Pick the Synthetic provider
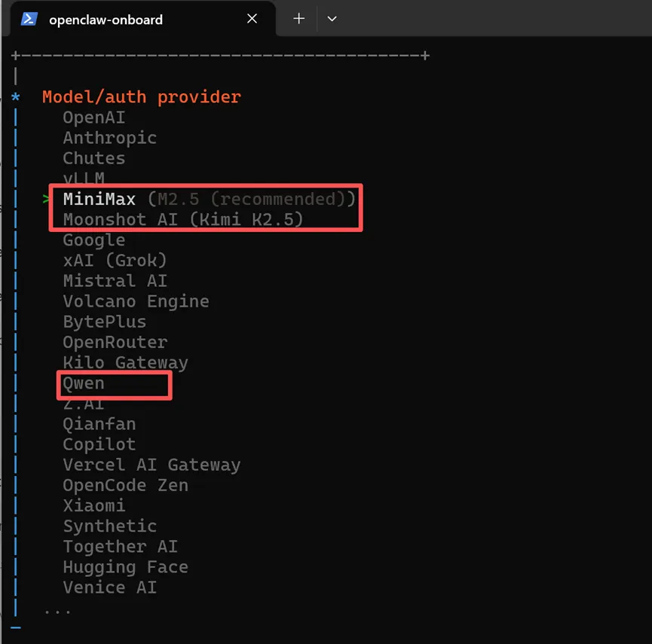The width and height of the screenshot is (652, 644). tap(110, 526)
